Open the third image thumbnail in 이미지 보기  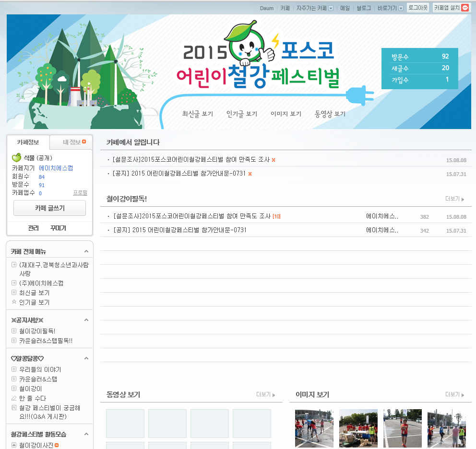coord(403,428)
